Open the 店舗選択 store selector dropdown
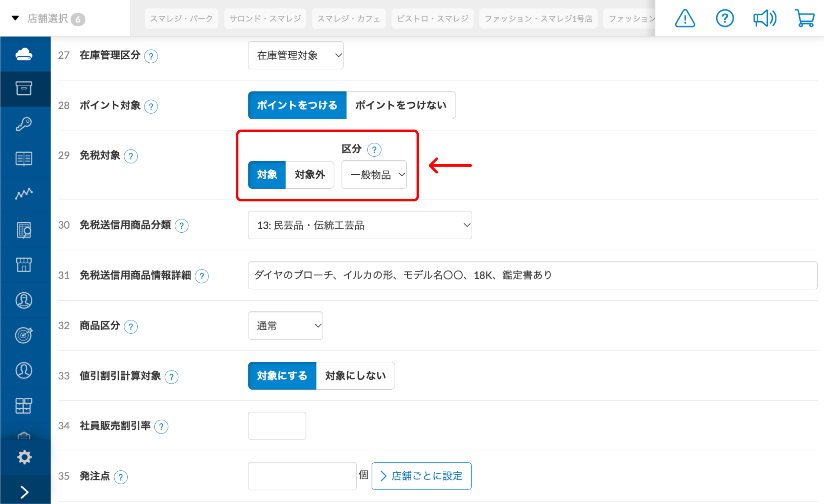This screenshot has width=824, height=504. [48, 18]
